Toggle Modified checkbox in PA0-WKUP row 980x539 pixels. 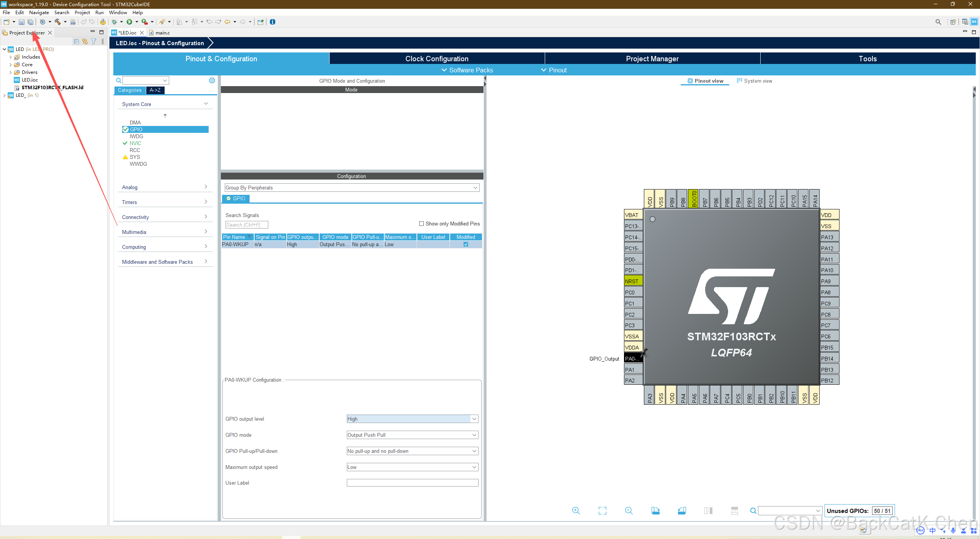click(466, 244)
